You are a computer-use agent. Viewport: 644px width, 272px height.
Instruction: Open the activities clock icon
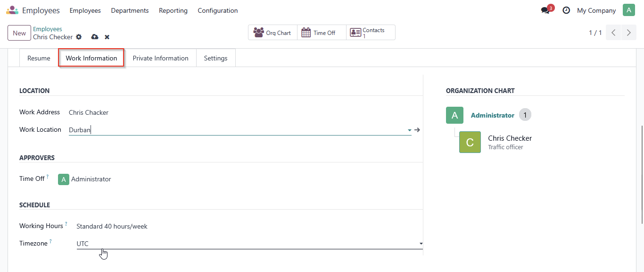pos(566,10)
